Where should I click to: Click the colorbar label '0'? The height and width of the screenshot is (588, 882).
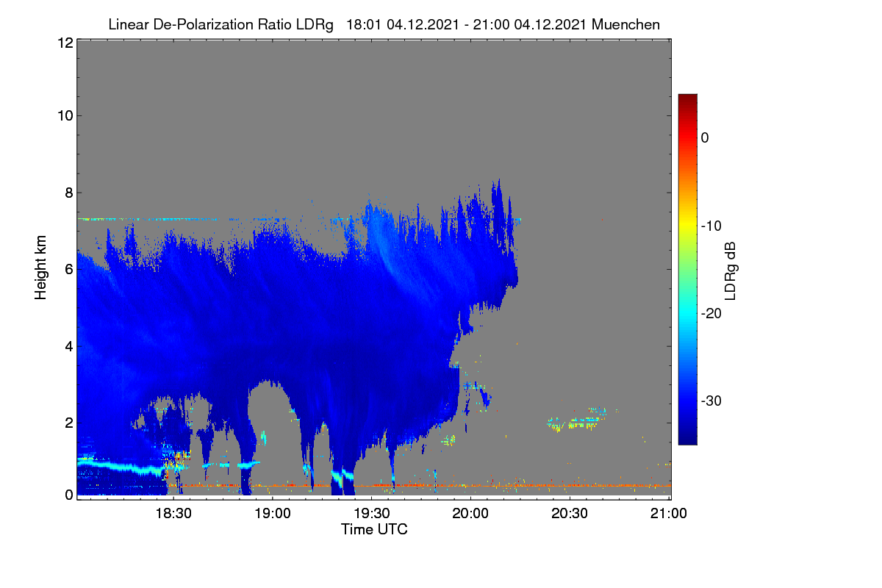tap(705, 137)
